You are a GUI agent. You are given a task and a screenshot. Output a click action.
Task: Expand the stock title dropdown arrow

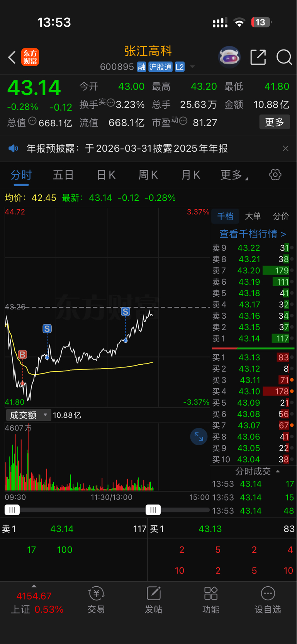pos(192,67)
